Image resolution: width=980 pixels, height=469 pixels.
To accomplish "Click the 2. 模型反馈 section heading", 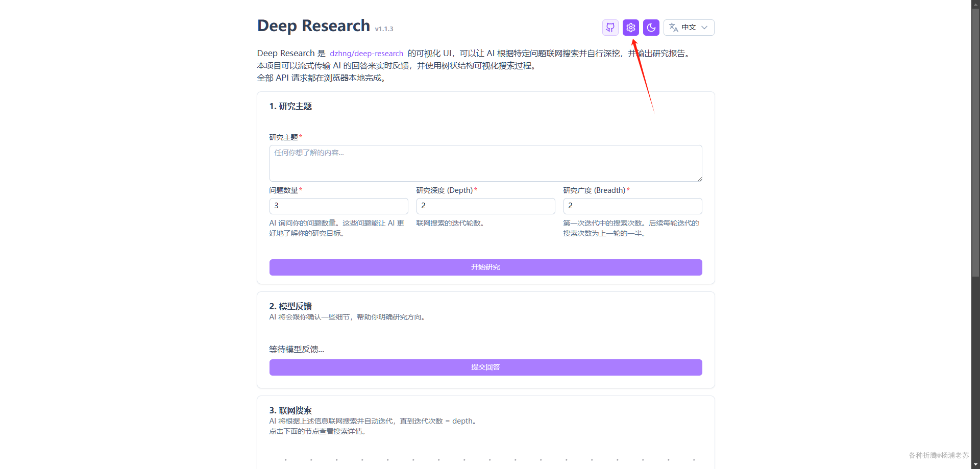I will [x=290, y=306].
